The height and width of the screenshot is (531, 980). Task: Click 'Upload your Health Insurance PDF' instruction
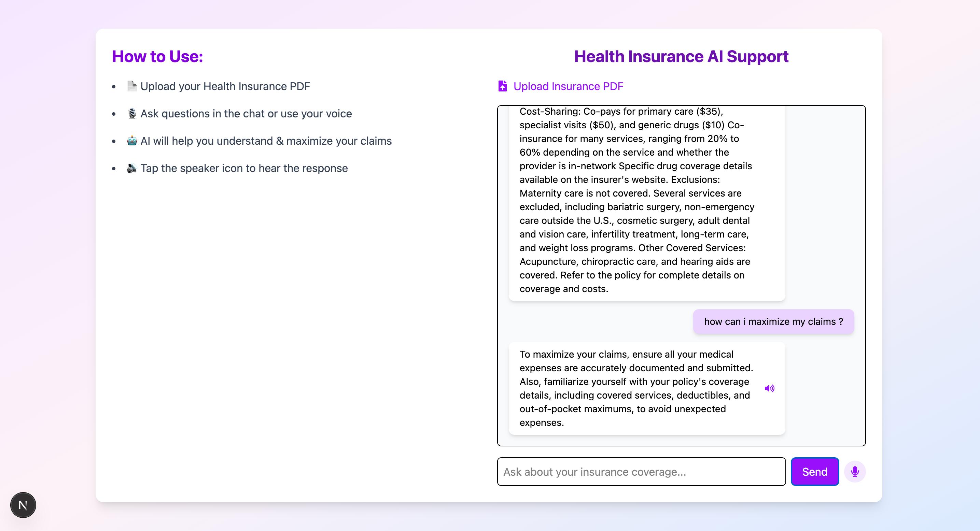[x=225, y=86]
